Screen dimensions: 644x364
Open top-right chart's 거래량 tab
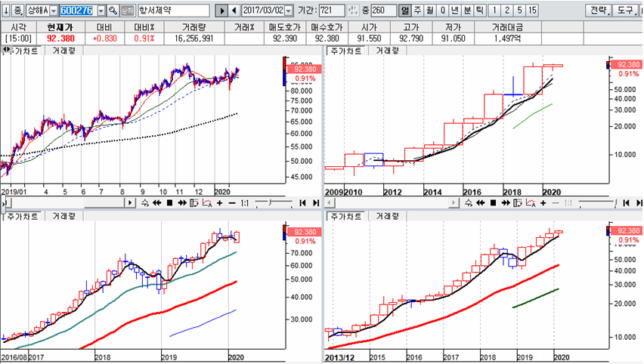388,51
